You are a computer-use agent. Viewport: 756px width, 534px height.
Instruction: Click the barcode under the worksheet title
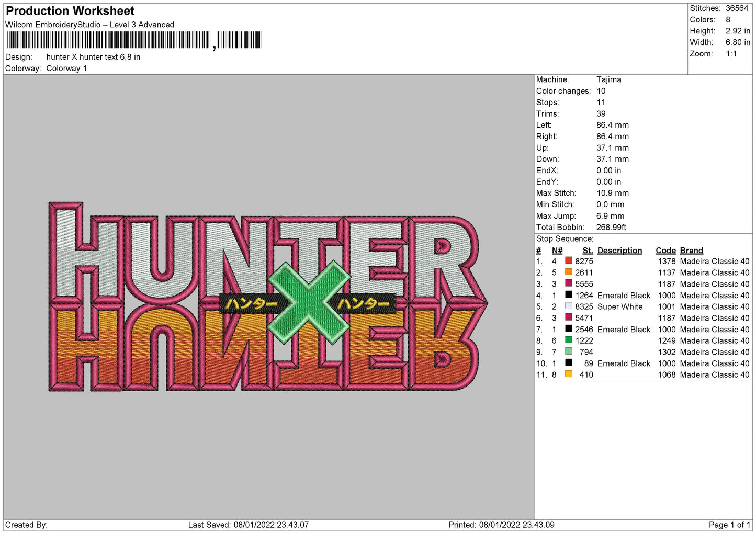134,40
